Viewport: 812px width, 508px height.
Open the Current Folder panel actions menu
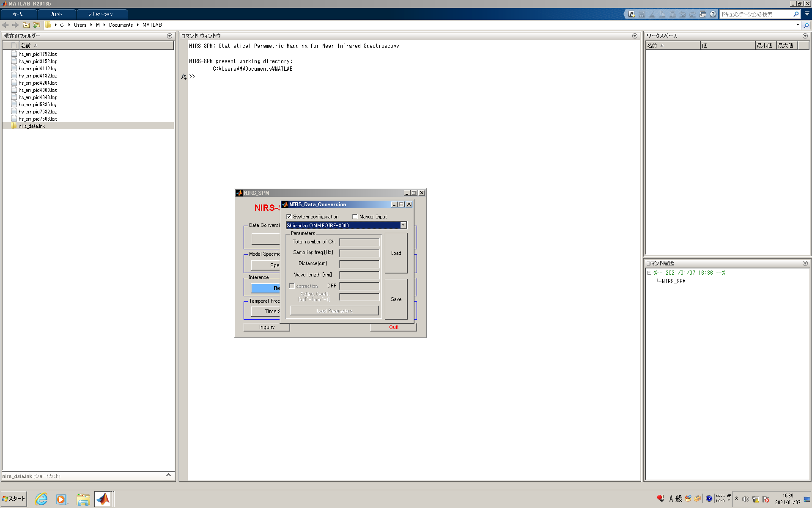170,36
